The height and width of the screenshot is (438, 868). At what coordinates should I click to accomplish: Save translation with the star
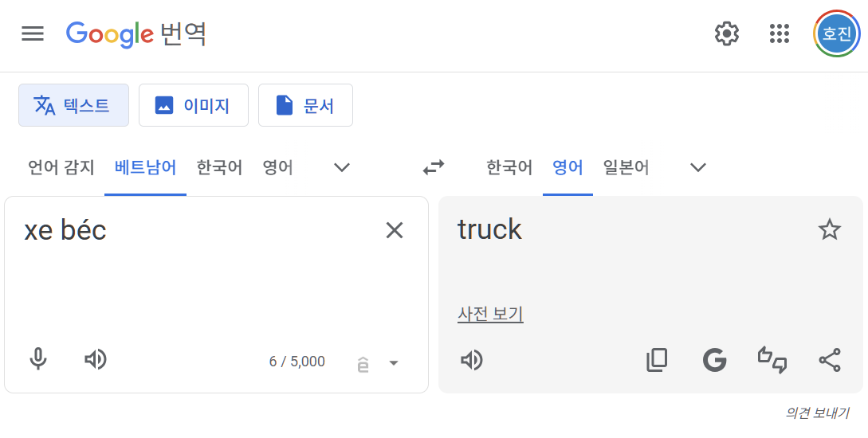click(829, 229)
